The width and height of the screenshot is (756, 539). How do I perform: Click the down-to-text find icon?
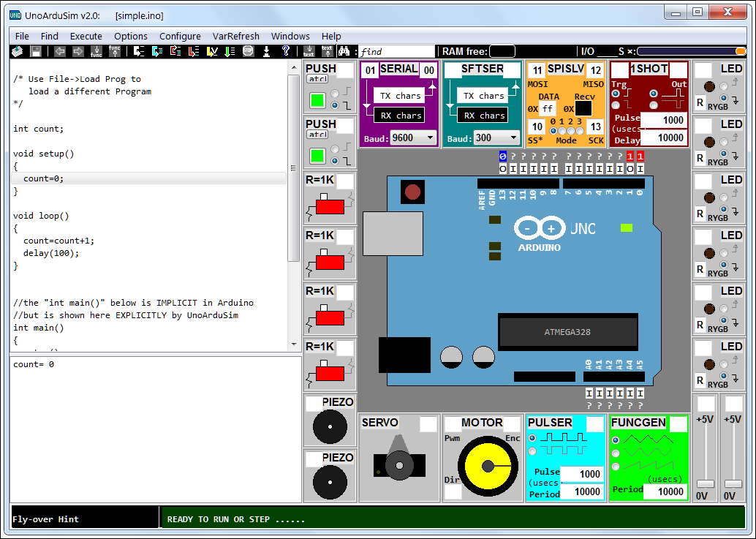pyautogui.click(x=309, y=51)
